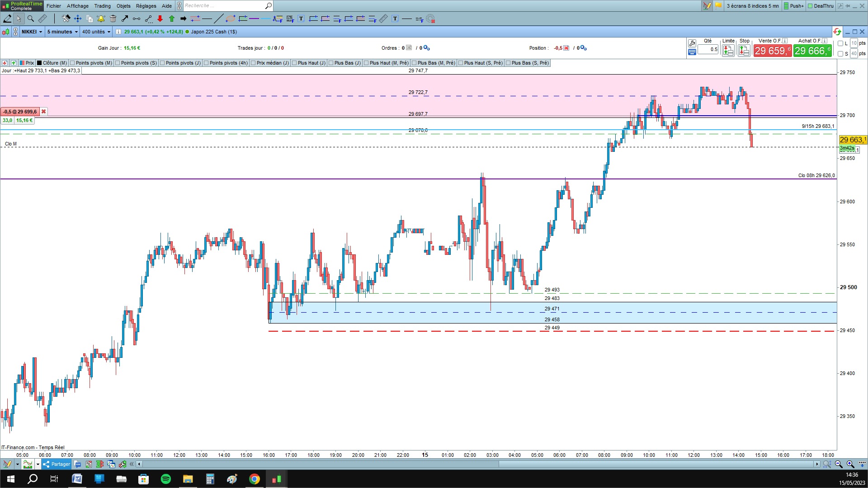Click the trash delete objects icon
This screenshot has height=488, width=868.
(113, 19)
